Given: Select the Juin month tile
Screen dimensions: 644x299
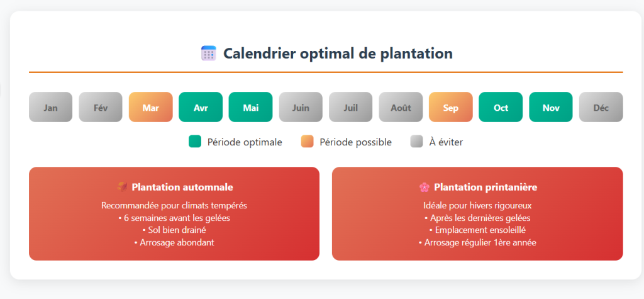Looking at the screenshot, I should click(x=301, y=107).
